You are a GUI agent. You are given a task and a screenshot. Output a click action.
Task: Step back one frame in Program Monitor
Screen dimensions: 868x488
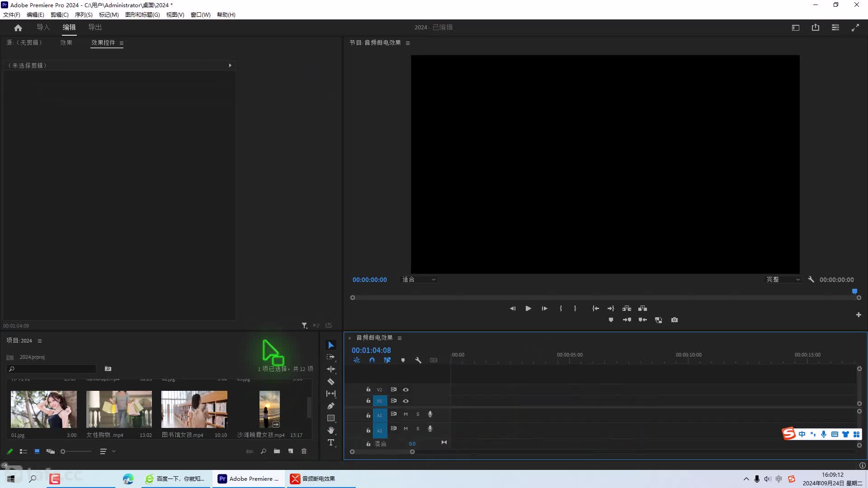point(513,309)
